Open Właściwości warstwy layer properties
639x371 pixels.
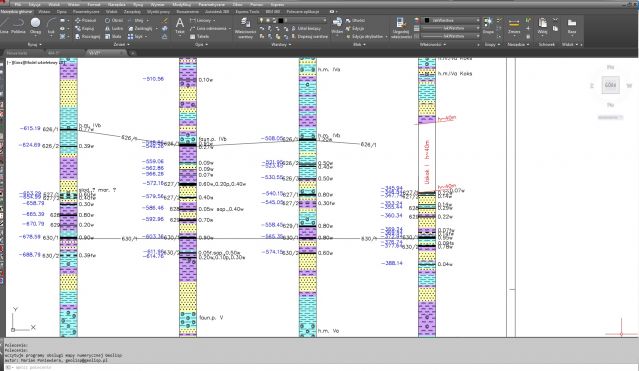coord(245,28)
